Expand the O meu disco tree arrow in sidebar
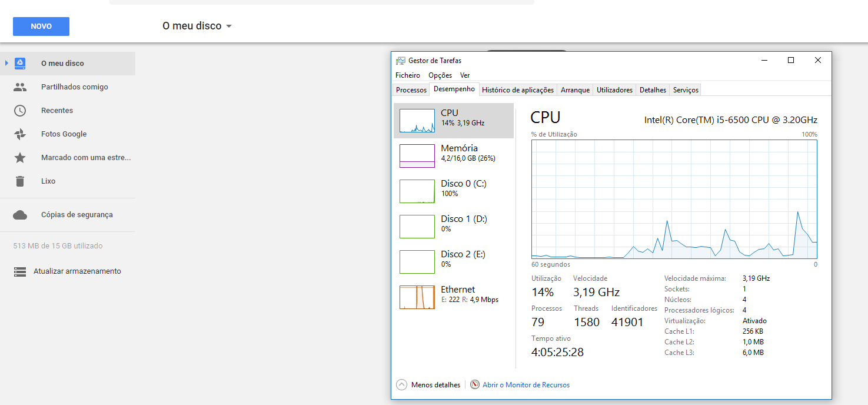 [x=6, y=63]
